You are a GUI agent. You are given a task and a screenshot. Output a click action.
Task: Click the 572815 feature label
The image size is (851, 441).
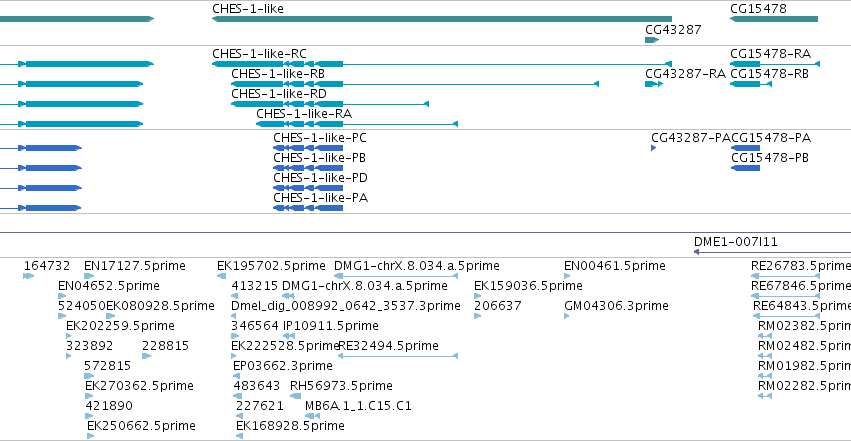click(107, 366)
